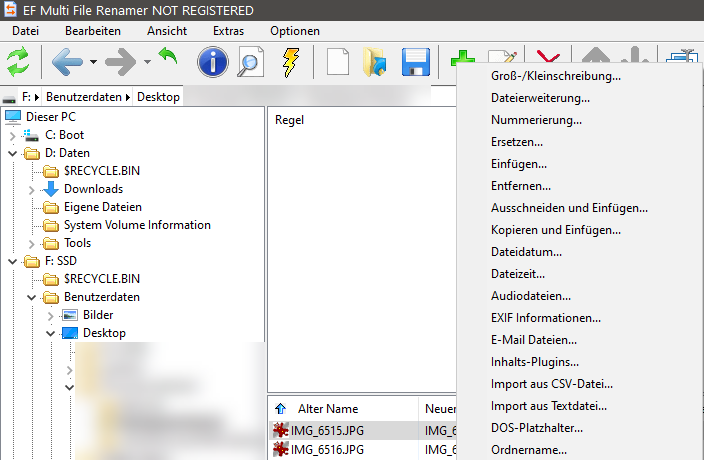Image resolution: width=704 pixels, height=460 pixels.
Task: Expand the Downloads folder node
Action: tap(31, 190)
